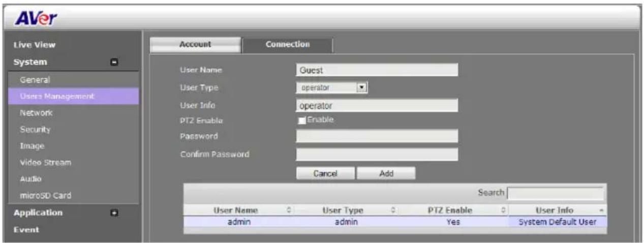This screenshot has height=243, width=644.
Task: Switch to the Account tab
Action: pos(195,45)
